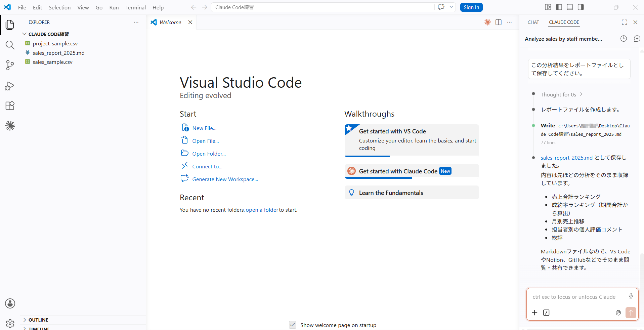
Task: Open the Explorer view in activity bar
Action: point(10,25)
